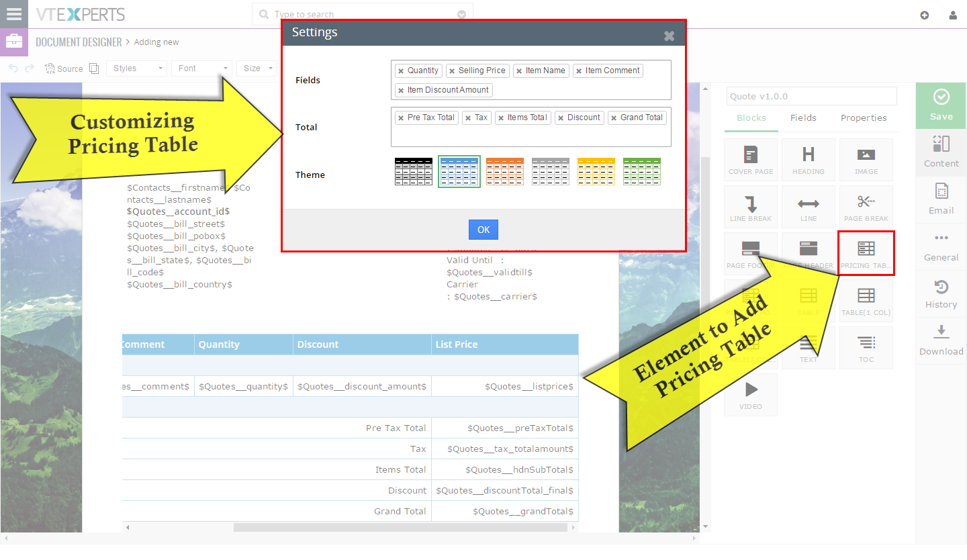Open the user profile icon
967x560 pixels.
coord(953,15)
